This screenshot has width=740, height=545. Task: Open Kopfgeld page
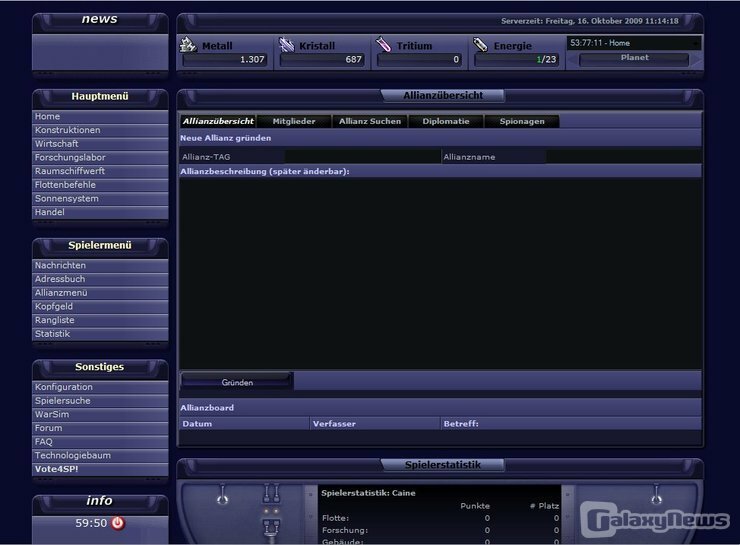[100, 307]
